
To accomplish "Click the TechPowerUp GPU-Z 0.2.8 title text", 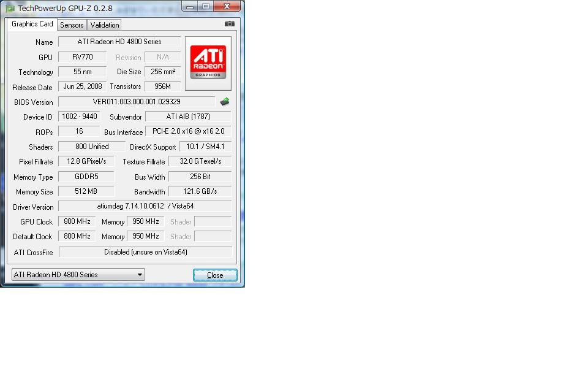I will click(65, 8).
